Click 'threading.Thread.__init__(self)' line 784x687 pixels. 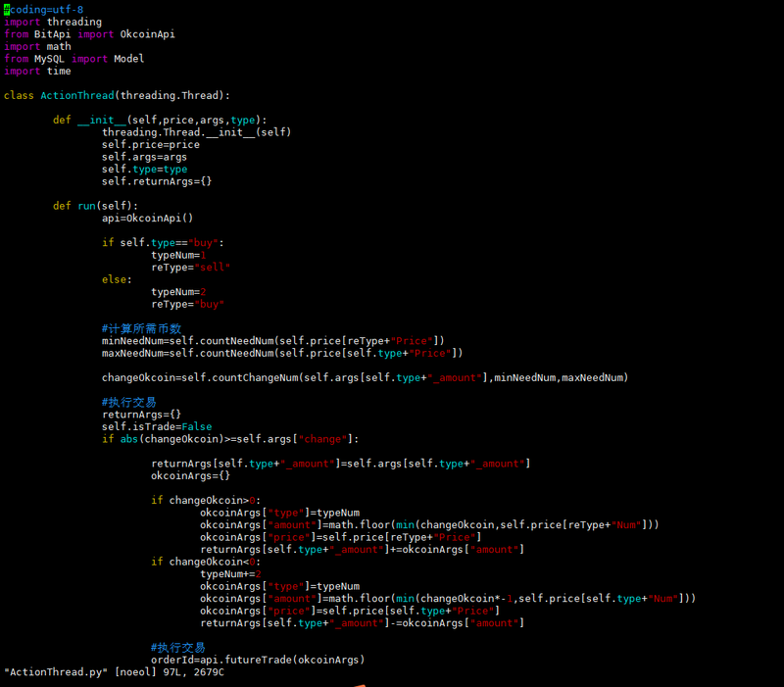197,132
